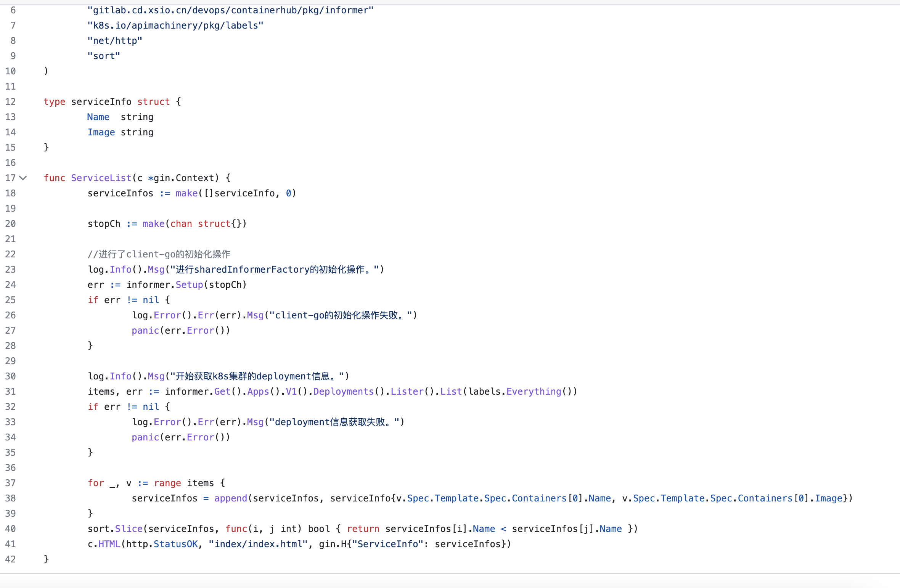Image resolution: width=900 pixels, height=588 pixels.
Task: Click the Apps method call on line 31
Action: coord(258,392)
